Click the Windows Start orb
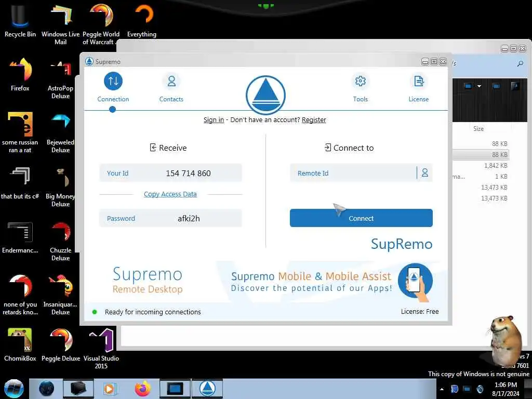The width and height of the screenshot is (532, 399). tap(14, 389)
